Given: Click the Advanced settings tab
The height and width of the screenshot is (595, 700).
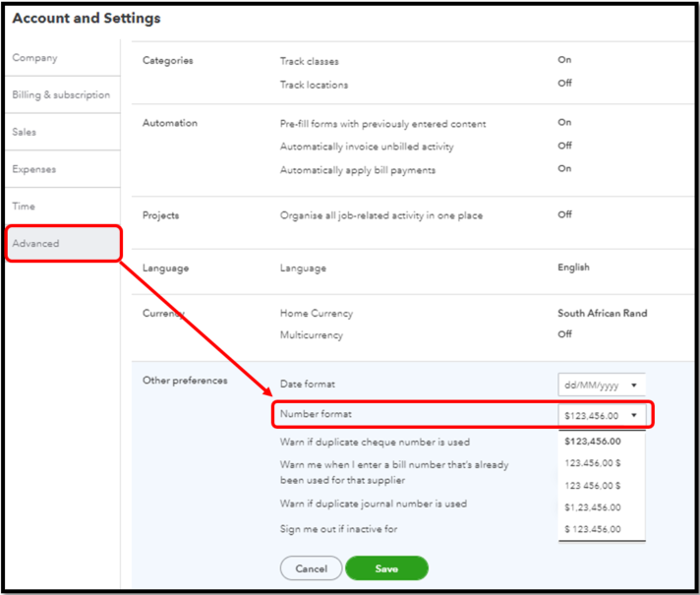Looking at the screenshot, I should pos(36,244).
